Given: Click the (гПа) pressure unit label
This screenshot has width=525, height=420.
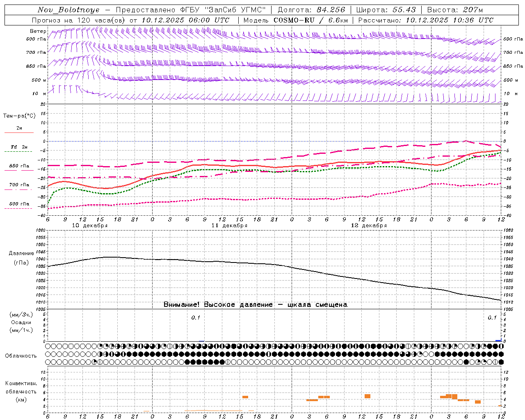Looking at the screenshot, I should 21,263.
